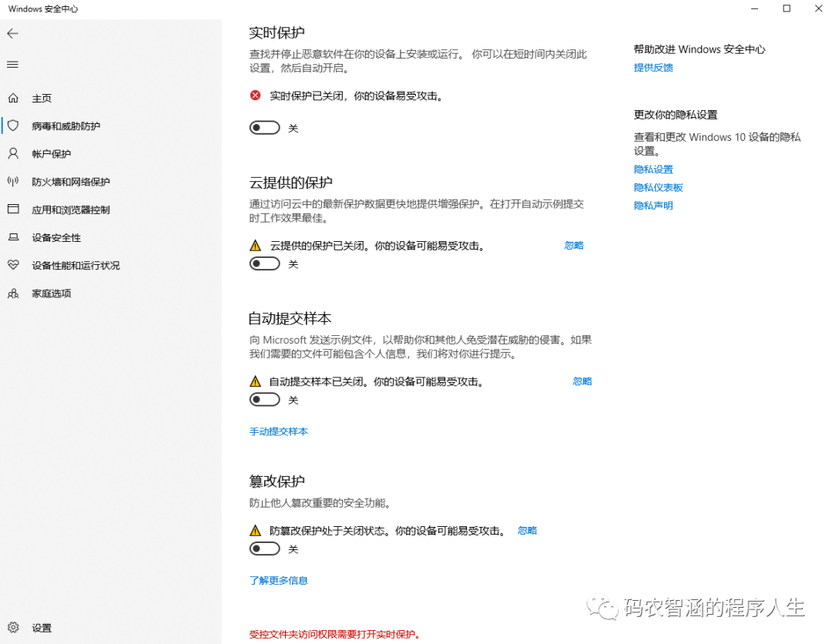Click the antenna icon for 防火墙和网络保护
The height and width of the screenshot is (644, 832).
[13, 182]
